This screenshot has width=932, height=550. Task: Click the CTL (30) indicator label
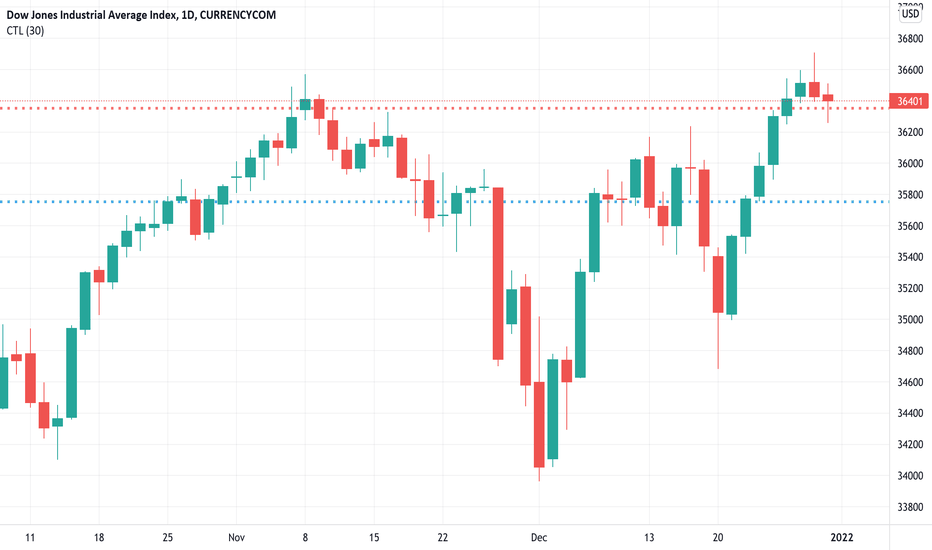pyautogui.click(x=25, y=30)
